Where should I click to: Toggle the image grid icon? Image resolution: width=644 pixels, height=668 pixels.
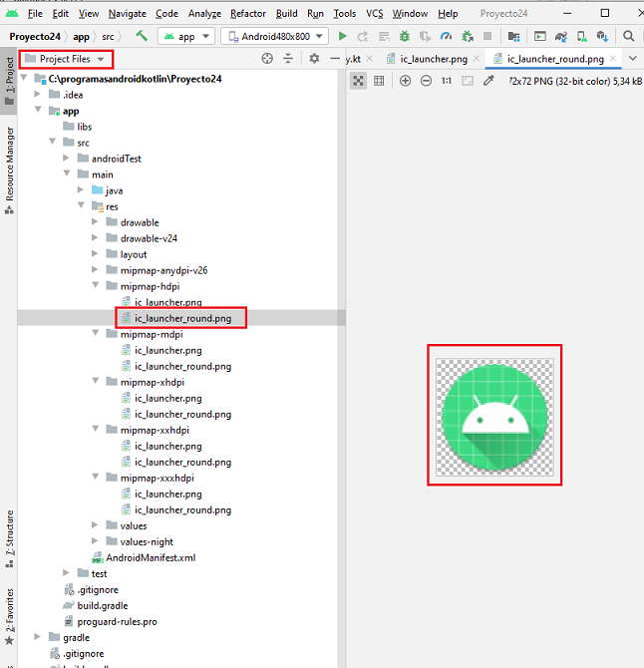pyautogui.click(x=379, y=81)
